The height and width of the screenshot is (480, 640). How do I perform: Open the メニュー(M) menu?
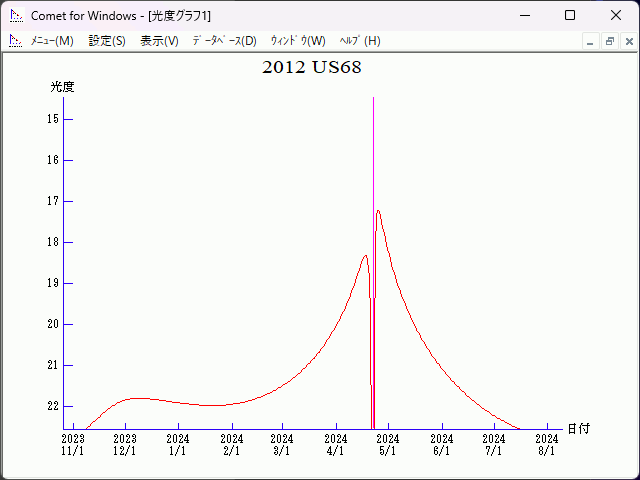(x=52, y=41)
